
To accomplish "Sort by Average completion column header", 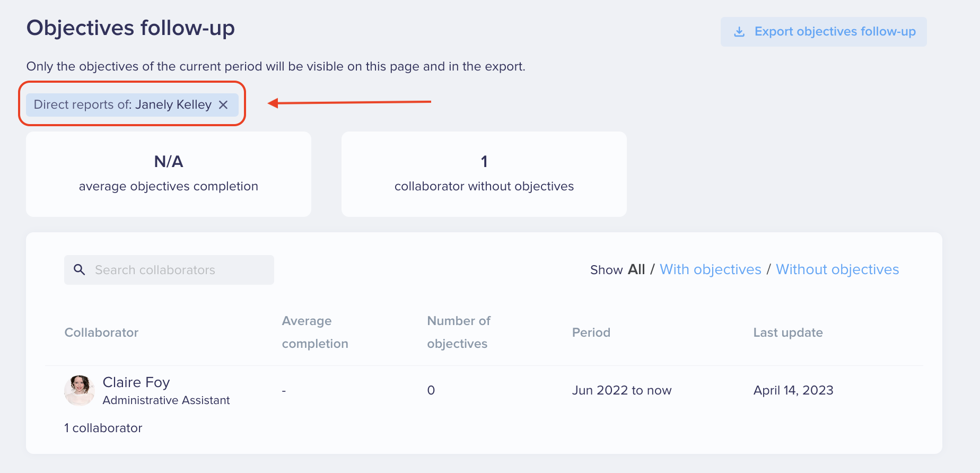I will coord(315,332).
